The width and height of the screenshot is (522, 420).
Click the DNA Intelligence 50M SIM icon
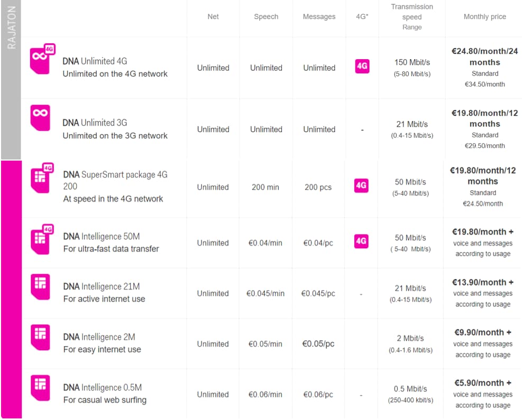[42, 239]
